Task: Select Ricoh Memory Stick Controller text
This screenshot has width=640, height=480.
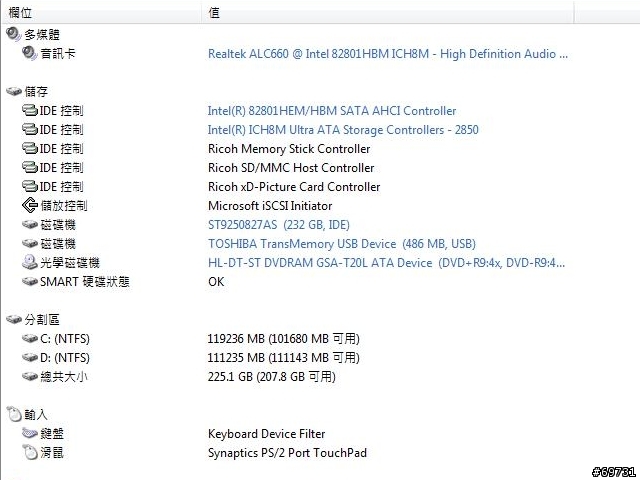Action: 289,149
